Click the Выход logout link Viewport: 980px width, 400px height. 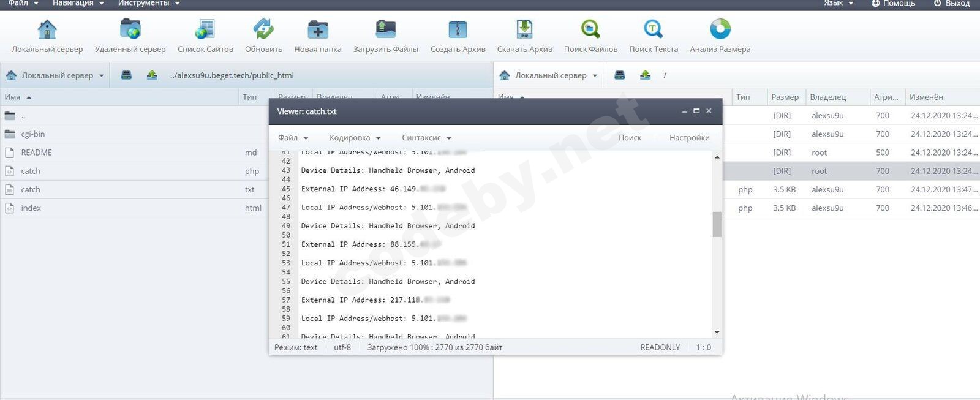point(957,3)
